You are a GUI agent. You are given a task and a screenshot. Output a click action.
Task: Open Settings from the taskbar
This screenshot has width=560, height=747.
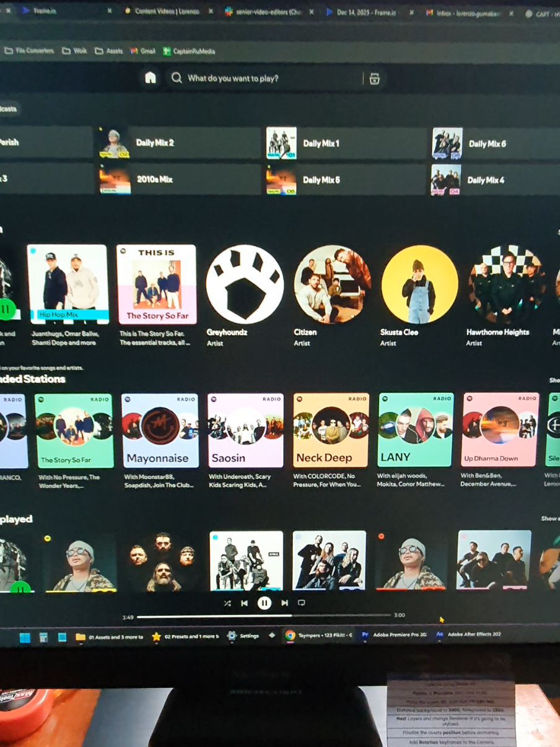[243, 636]
